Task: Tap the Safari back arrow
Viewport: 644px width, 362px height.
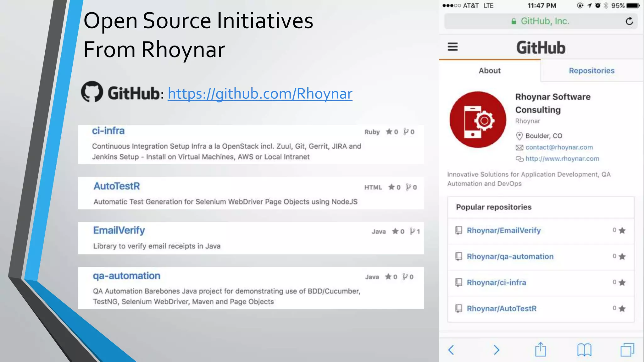Action: point(451,350)
